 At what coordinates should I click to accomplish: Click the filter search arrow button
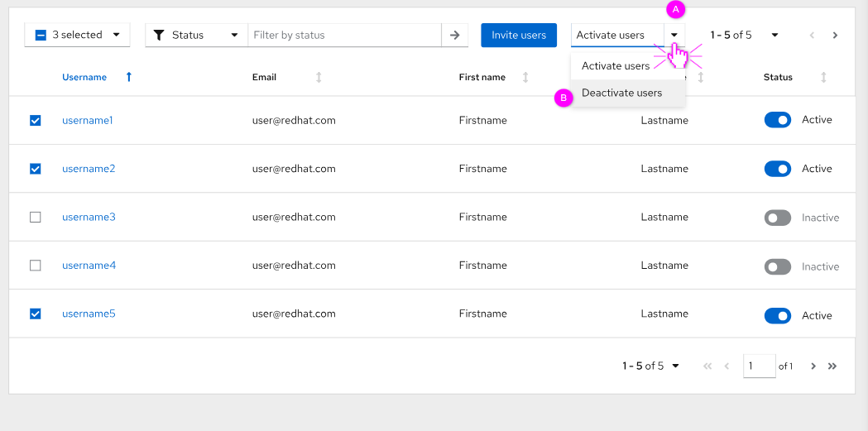(454, 35)
